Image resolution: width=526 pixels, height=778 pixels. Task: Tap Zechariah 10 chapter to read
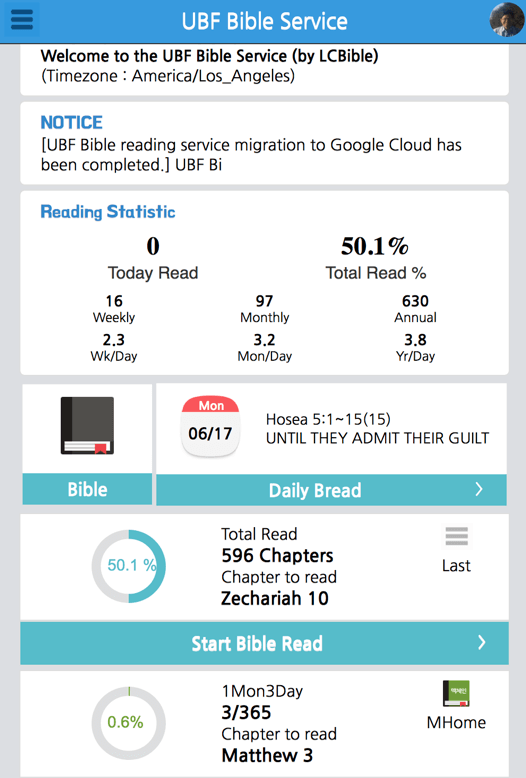pos(275,598)
